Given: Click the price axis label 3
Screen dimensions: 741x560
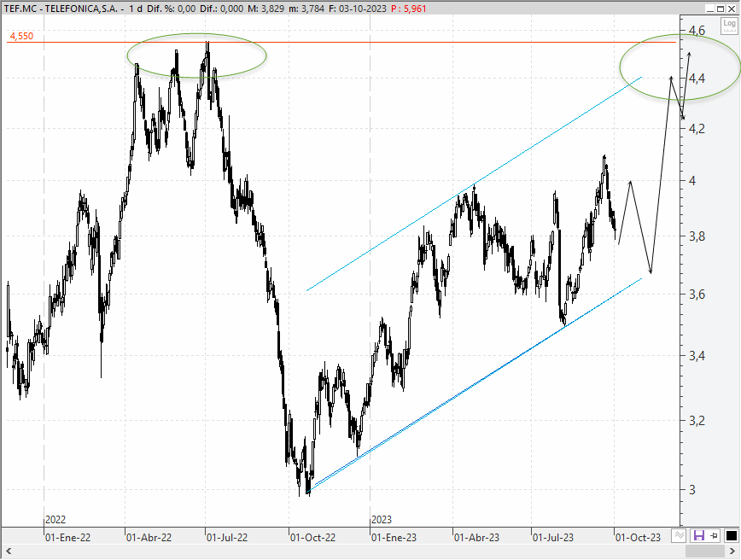Looking at the screenshot, I should [x=692, y=490].
